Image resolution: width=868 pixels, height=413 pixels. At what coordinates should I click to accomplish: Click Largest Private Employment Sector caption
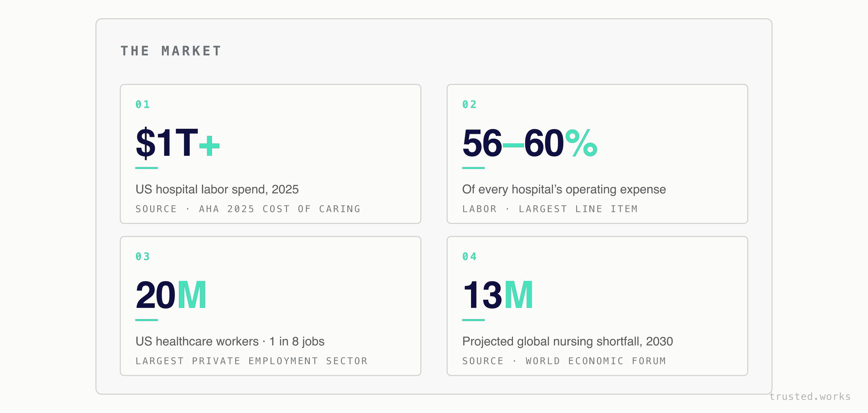251,361
